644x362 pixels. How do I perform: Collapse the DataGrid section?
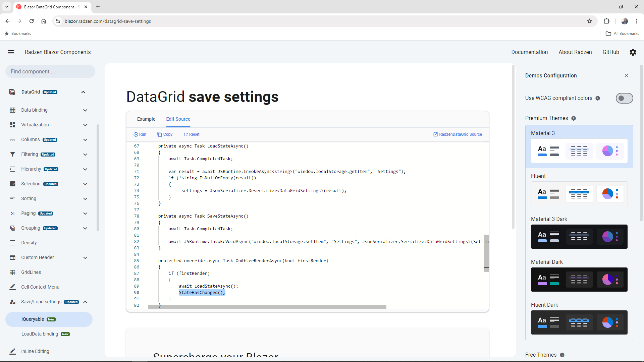tap(83, 92)
